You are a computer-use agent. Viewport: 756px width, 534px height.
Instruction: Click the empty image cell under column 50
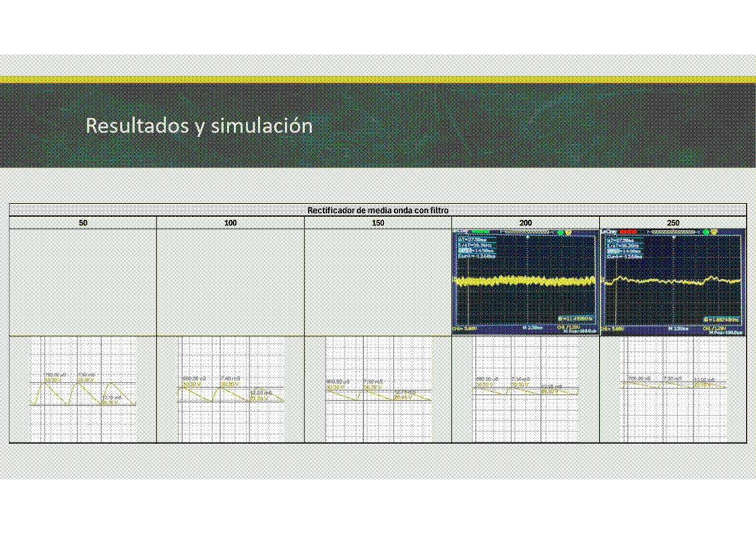(83, 282)
